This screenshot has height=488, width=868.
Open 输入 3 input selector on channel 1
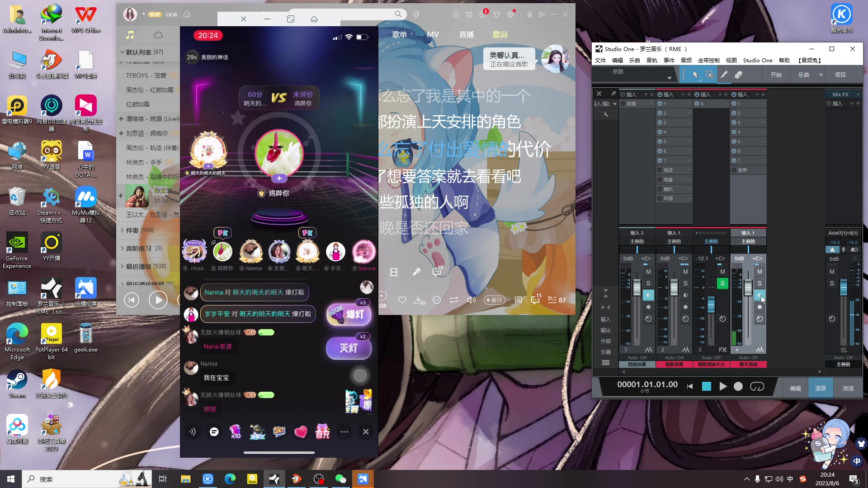tap(637, 233)
